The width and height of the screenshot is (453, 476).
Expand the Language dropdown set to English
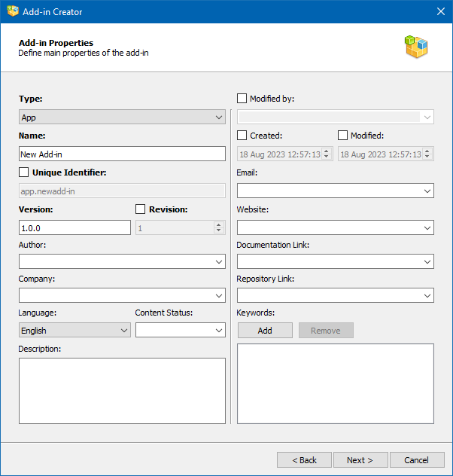pyautogui.click(x=124, y=331)
